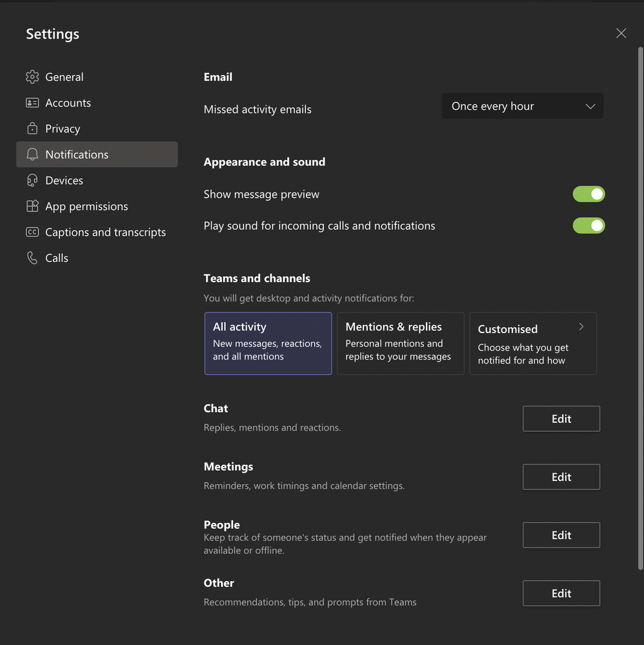Image resolution: width=644 pixels, height=645 pixels.
Task: Disable sound for incoming calls and notifications
Action: pos(589,225)
